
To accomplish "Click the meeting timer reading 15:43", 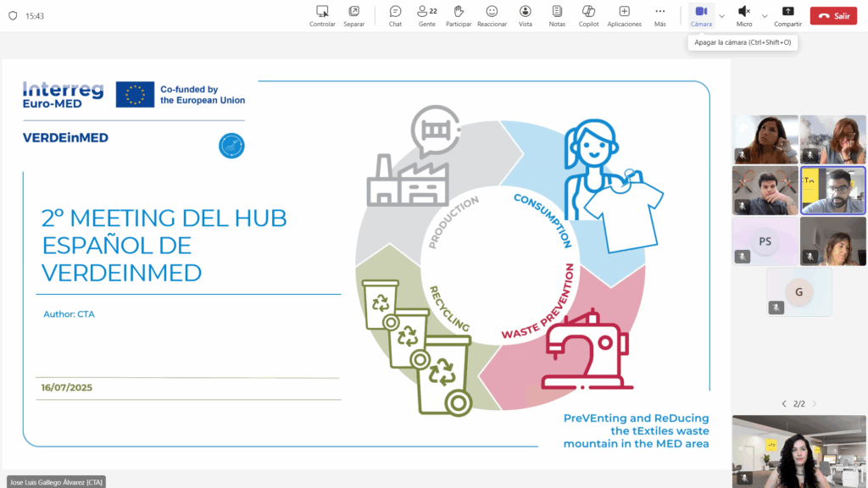I will [x=34, y=16].
